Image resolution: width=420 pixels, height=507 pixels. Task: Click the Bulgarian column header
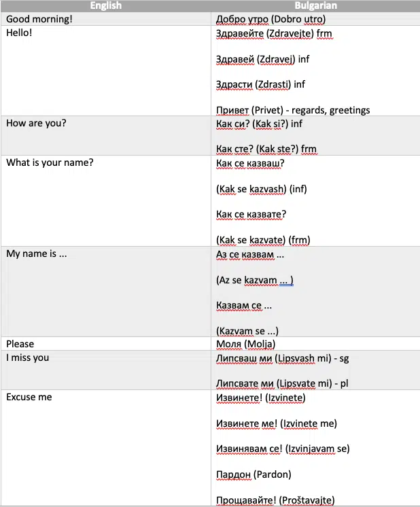316,5
